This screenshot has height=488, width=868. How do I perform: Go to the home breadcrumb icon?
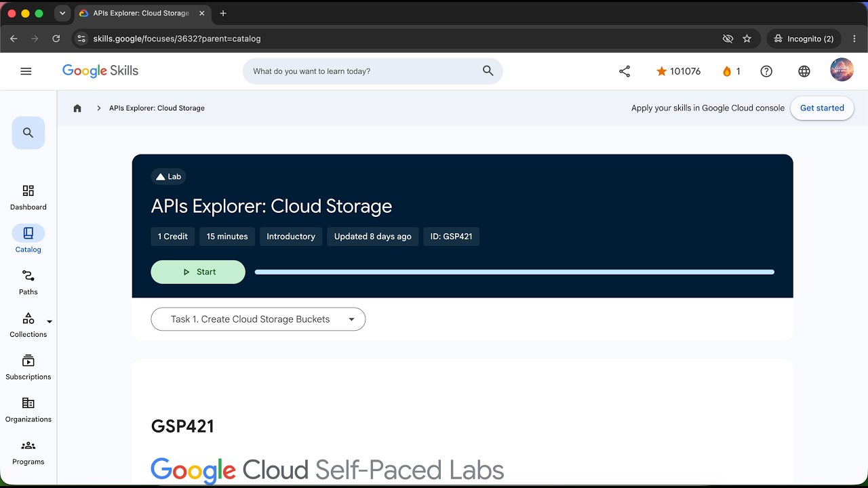click(77, 108)
